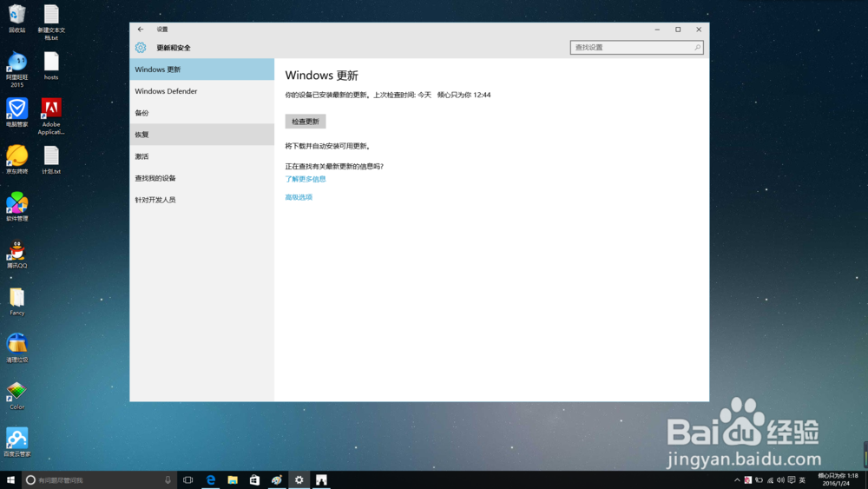Viewport: 868px width, 489px height.
Task: Go back with the Settings back arrow
Action: (x=141, y=30)
